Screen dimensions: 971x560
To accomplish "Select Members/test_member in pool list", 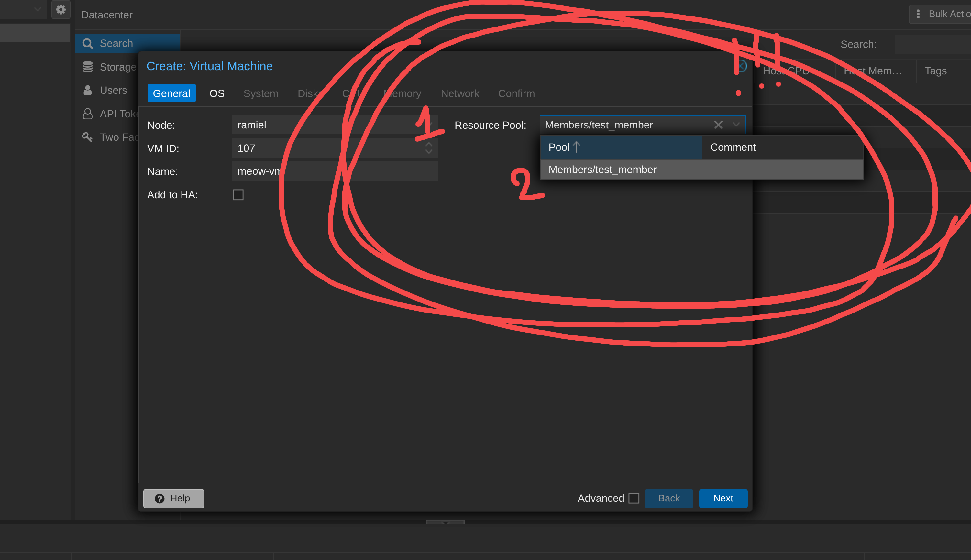I will click(x=702, y=170).
